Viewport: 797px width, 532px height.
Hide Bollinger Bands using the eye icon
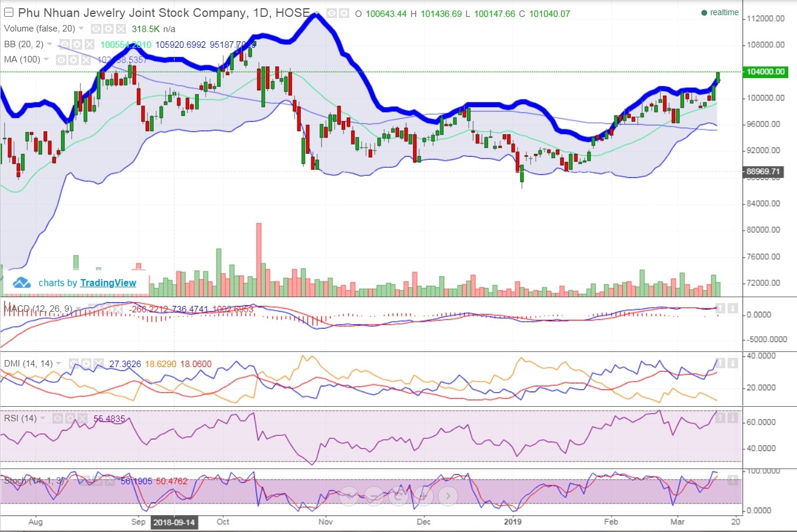tap(65, 44)
